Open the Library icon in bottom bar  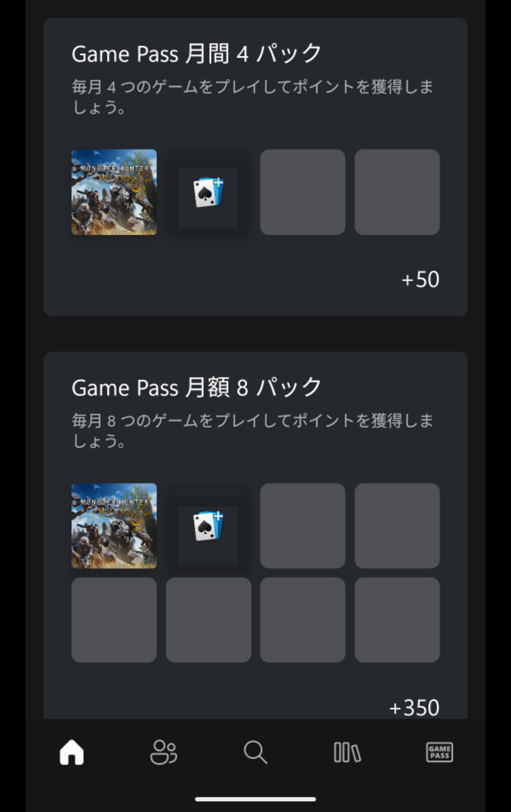pyautogui.click(x=347, y=752)
